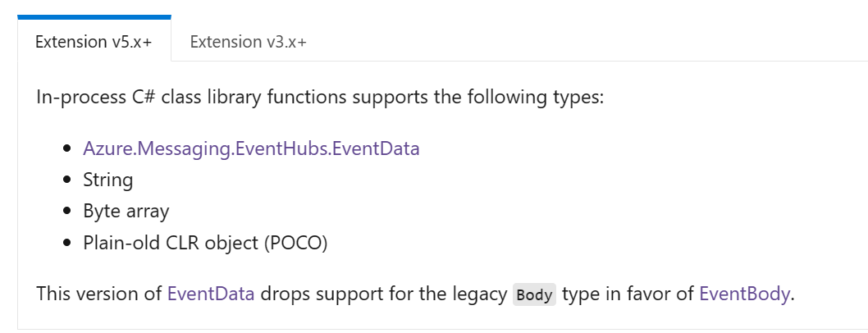The width and height of the screenshot is (868, 333).
Task: Click the phrase 'type in favor of'
Action: pyautogui.click(x=628, y=294)
